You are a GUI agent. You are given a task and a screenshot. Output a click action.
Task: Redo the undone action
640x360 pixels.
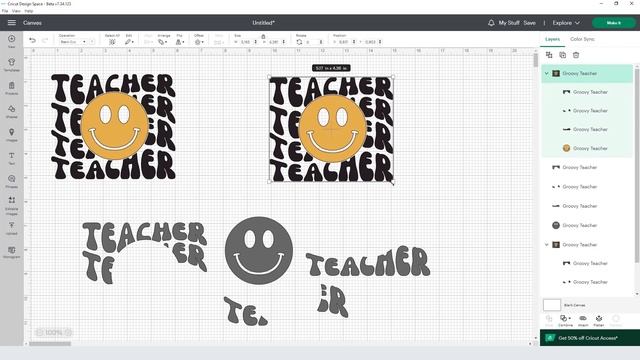(45, 40)
